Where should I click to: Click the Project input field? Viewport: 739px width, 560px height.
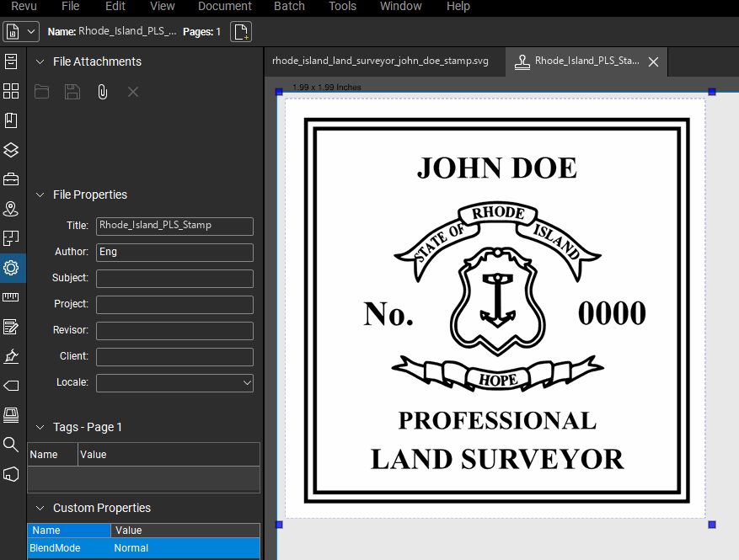coord(174,304)
